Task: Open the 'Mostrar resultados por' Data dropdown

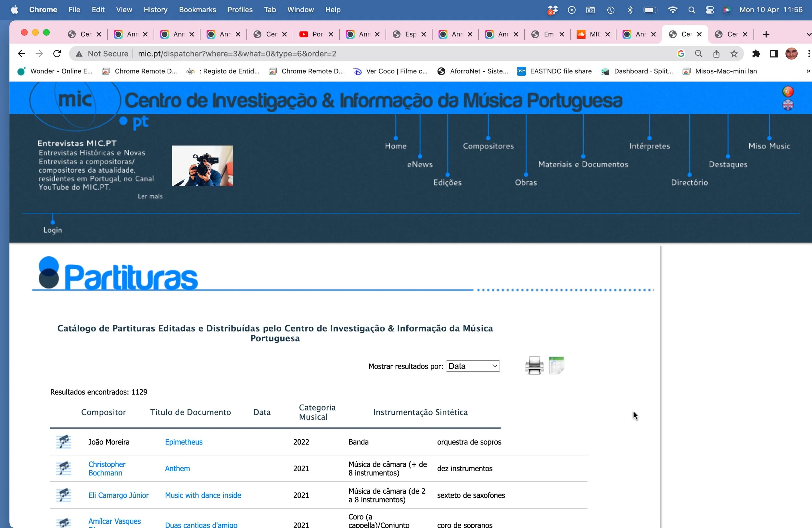Action: pos(473,366)
